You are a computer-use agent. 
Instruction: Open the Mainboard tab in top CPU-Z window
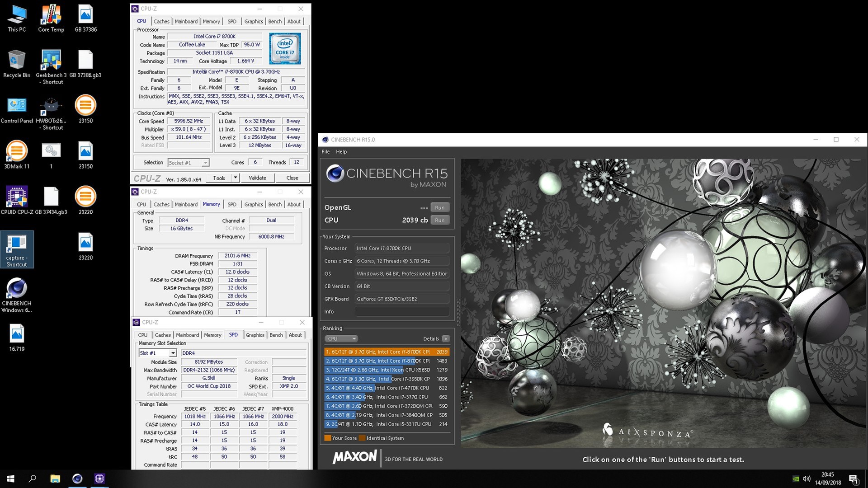[186, 21]
